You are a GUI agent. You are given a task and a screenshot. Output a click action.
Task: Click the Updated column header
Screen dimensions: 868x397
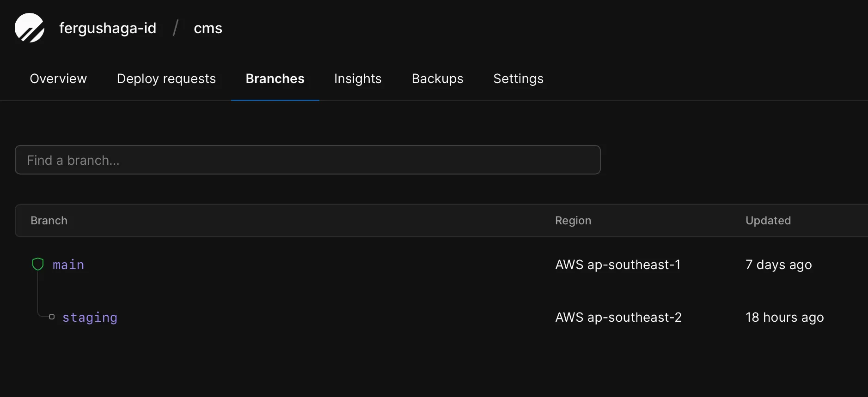point(768,221)
